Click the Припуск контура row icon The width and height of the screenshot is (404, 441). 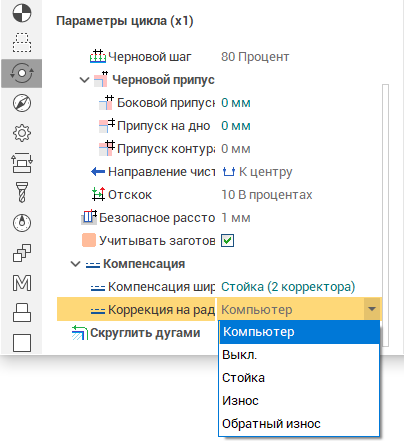pyautogui.click(x=107, y=149)
